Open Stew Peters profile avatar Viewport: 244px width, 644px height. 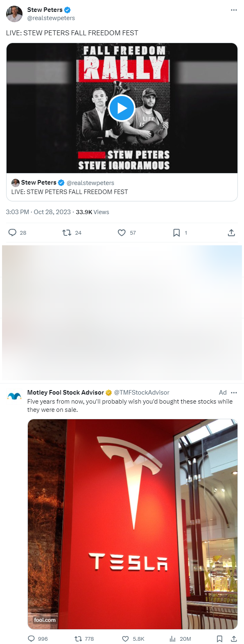pyautogui.click(x=14, y=14)
